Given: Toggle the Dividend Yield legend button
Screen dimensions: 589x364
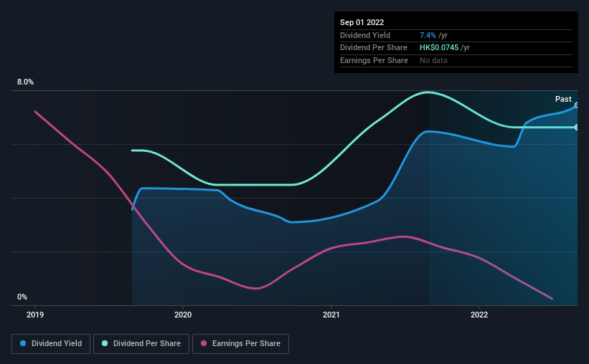Looking at the screenshot, I should click(x=51, y=344).
